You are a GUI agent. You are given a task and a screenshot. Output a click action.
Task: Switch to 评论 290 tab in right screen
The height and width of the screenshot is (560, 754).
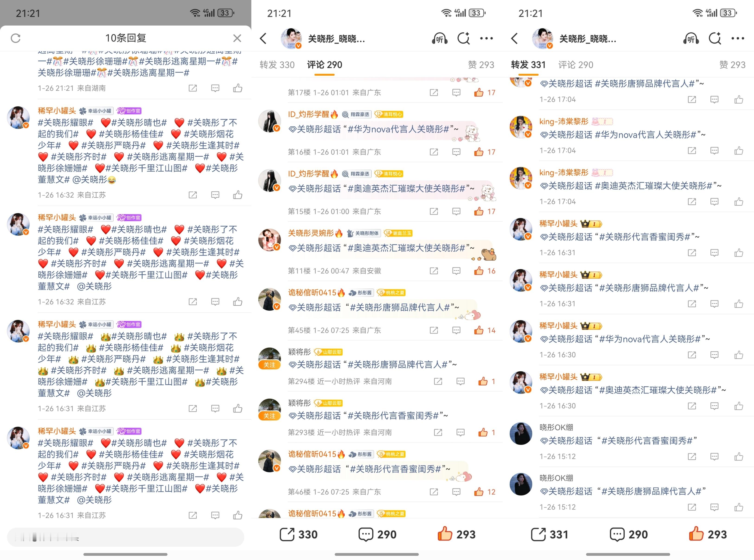tap(576, 65)
